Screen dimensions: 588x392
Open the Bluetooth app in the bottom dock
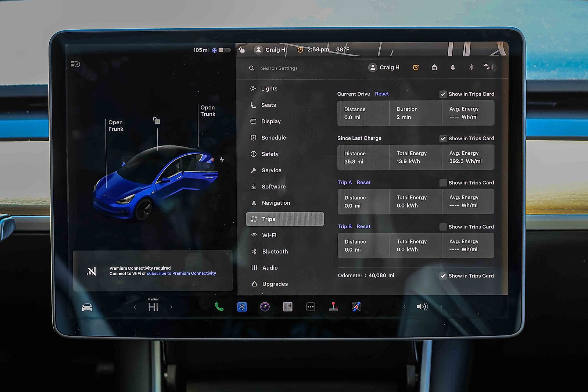click(242, 307)
